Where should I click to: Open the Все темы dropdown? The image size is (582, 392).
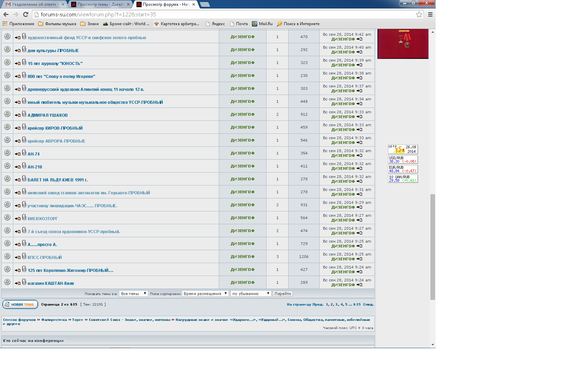pos(133,294)
